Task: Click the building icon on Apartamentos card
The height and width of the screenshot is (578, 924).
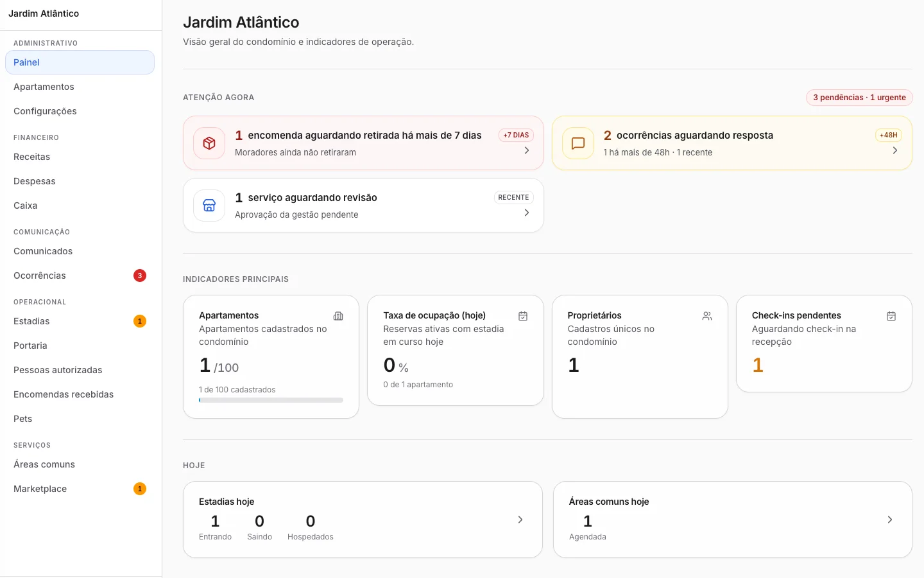Action: (x=338, y=316)
